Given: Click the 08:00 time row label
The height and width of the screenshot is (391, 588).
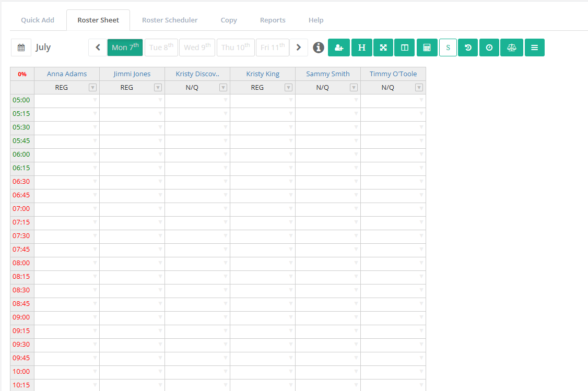Looking at the screenshot, I should (21, 263).
